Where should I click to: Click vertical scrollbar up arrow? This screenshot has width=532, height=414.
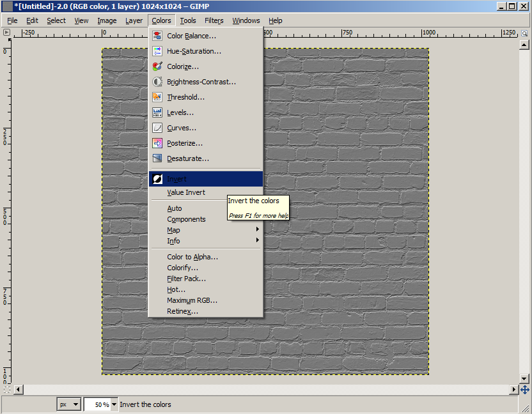(524, 45)
